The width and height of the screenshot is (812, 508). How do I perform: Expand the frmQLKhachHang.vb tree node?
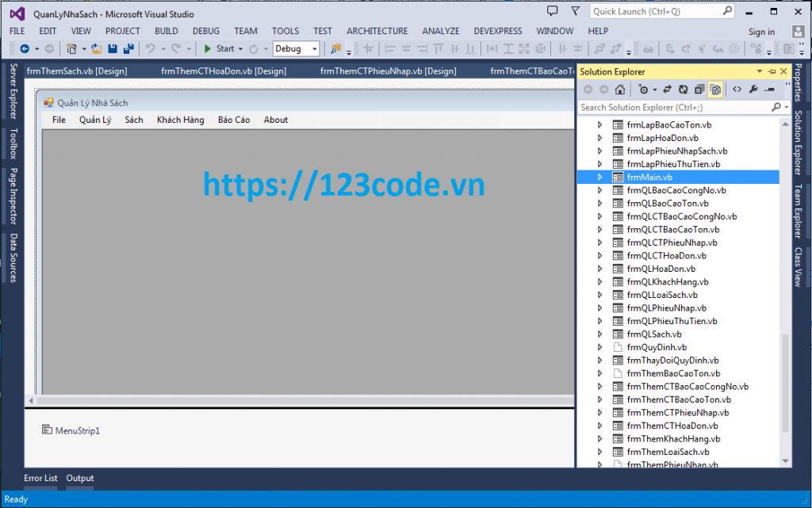(x=600, y=281)
